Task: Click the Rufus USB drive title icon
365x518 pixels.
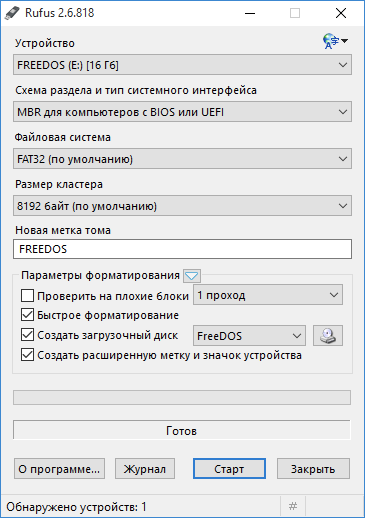Action: tap(12, 13)
